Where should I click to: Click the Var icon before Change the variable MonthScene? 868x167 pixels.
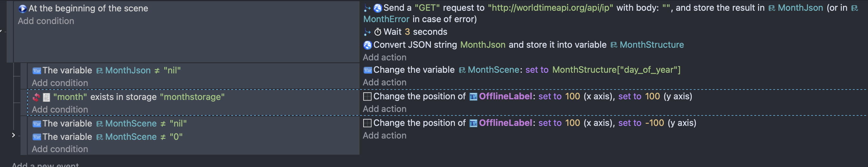[367, 70]
